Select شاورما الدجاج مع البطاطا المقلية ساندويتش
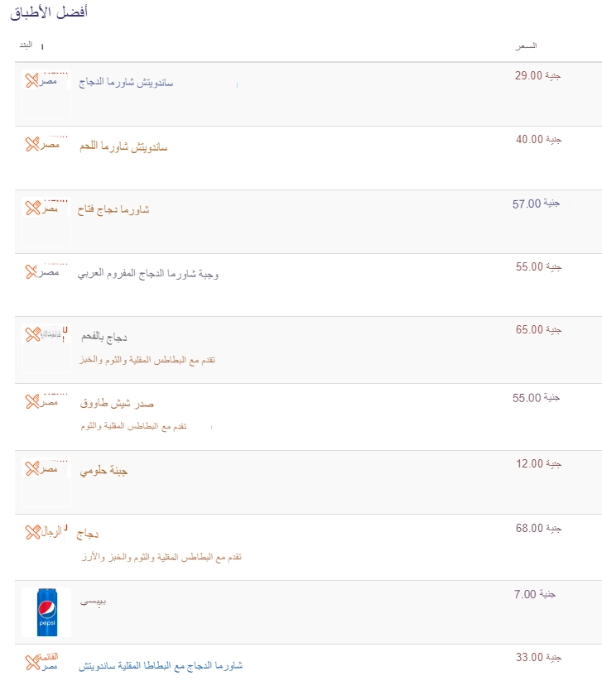 (161, 665)
